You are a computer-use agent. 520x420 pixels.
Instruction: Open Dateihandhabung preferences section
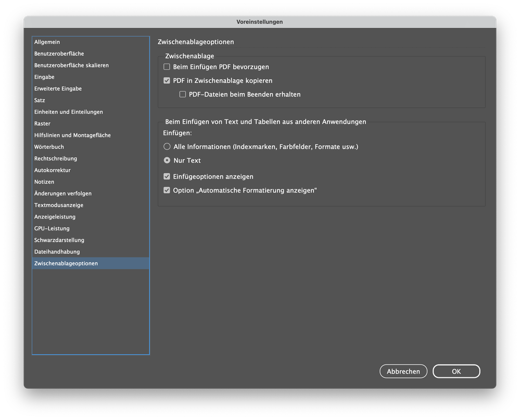pyautogui.click(x=57, y=252)
